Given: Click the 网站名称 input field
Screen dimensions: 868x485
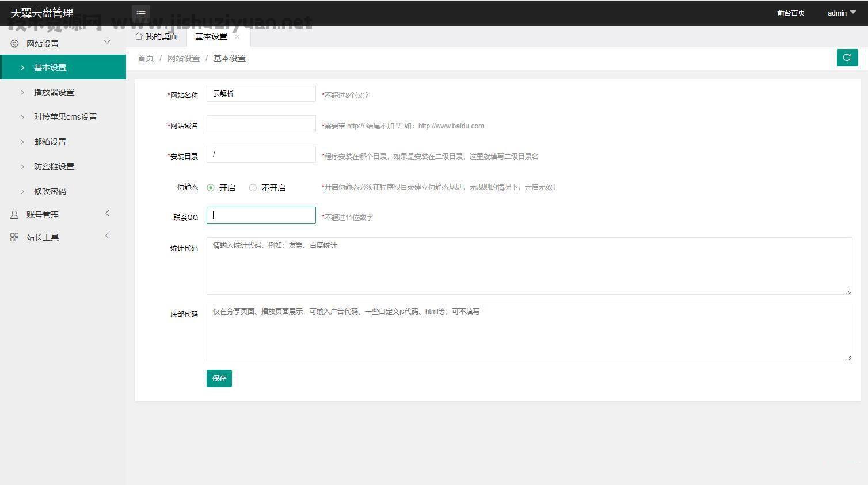Looking at the screenshot, I should pyautogui.click(x=261, y=93).
